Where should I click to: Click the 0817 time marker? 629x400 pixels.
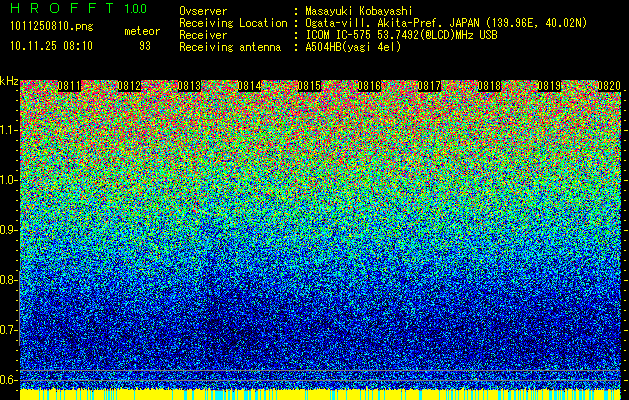click(429, 86)
